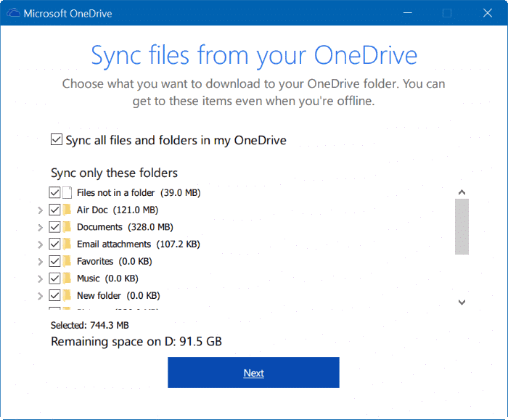Screen dimensions: 508x420
Task: Select the New folder (0.0 KB) label
Action: point(118,296)
